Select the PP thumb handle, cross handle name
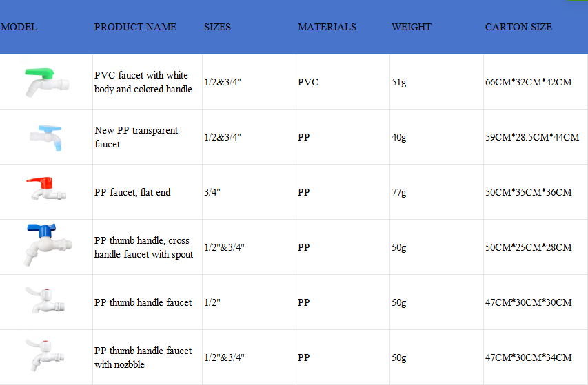This screenshot has height=385, width=588. (143, 247)
